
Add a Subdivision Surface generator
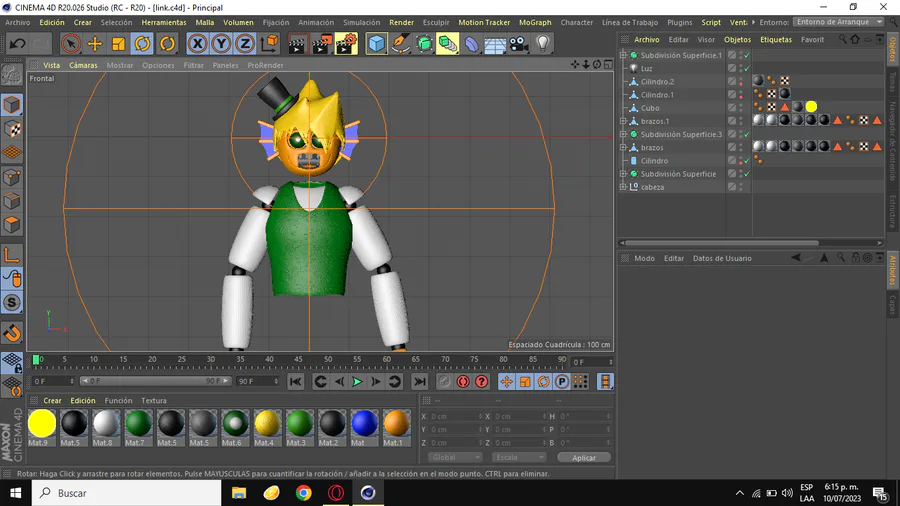click(424, 44)
